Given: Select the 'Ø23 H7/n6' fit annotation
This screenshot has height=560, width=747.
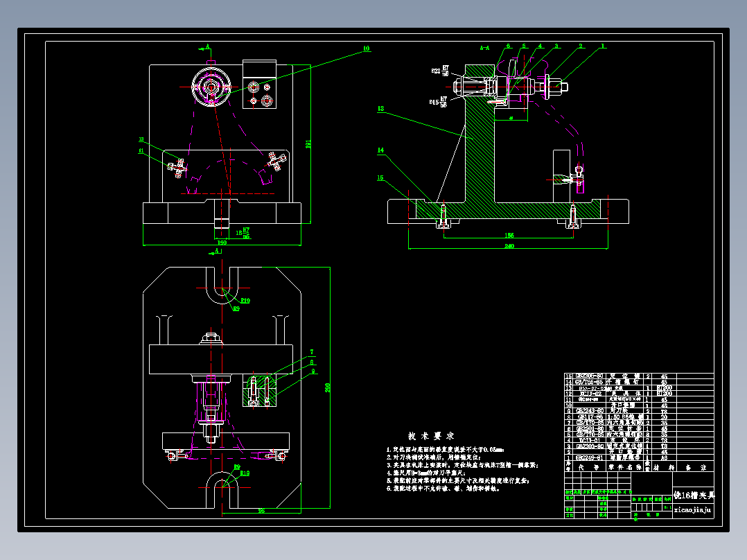Looking at the screenshot, I should 441,71.
